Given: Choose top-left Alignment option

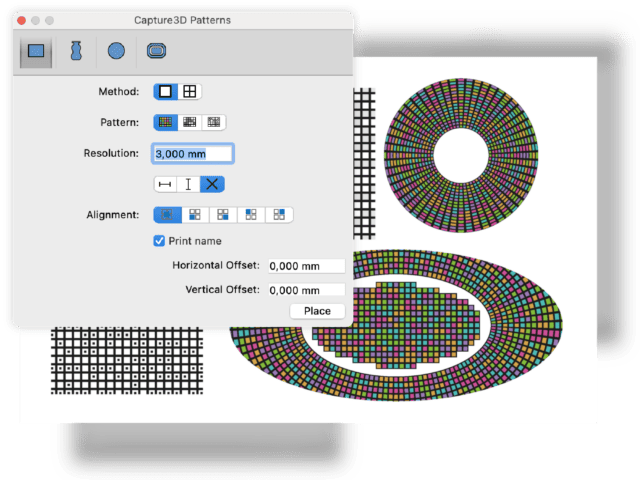Looking at the screenshot, I should pos(251,215).
